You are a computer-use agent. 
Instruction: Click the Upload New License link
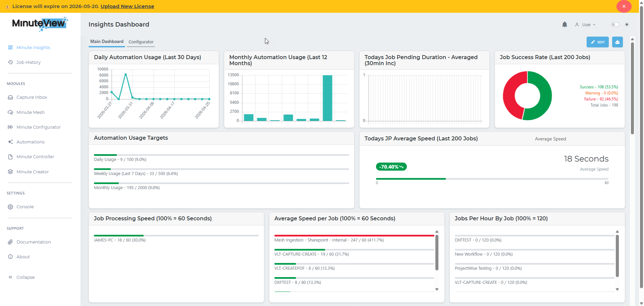click(127, 6)
